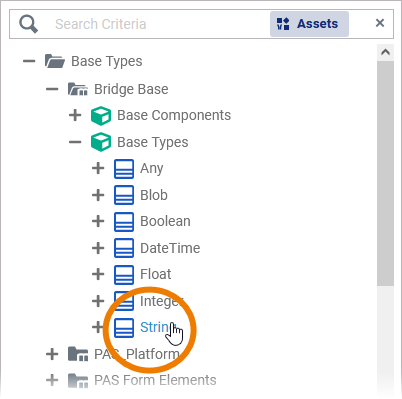Image resolution: width=402 pixels, height=399 pixels.
Task: Toggle the Assets filter button
Action: [x=309, y=24]
